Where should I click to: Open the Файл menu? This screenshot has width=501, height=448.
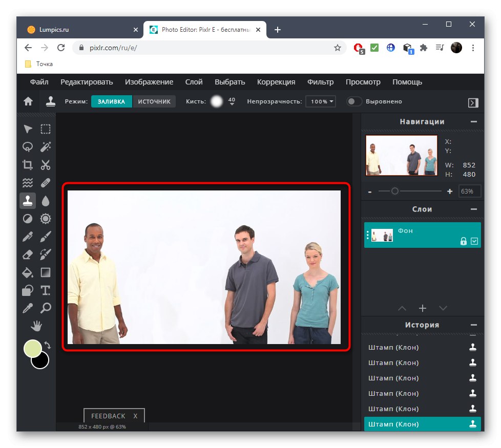click(39, 82)
